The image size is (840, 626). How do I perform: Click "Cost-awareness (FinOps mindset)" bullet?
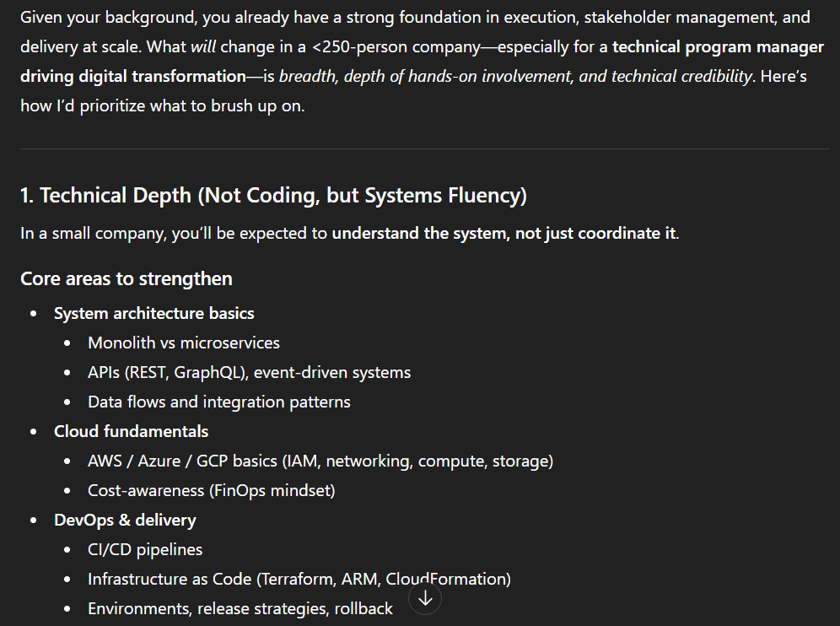pos(211,490)
